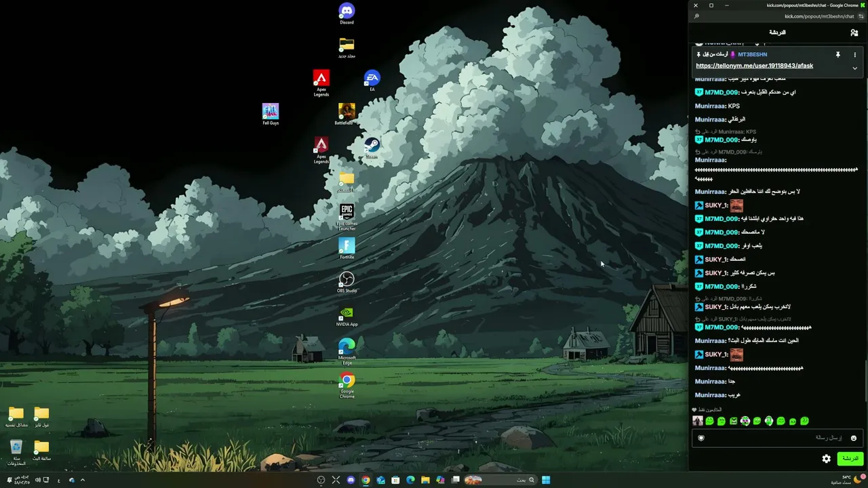Select the OBS Studio desktop icon

pos(347,282)
